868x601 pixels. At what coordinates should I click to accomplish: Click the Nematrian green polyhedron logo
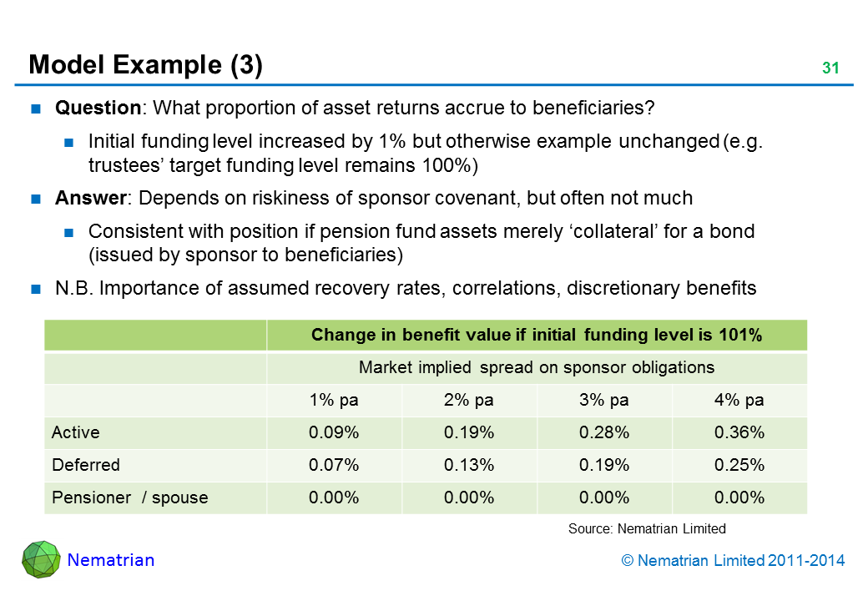pos(40,559)
